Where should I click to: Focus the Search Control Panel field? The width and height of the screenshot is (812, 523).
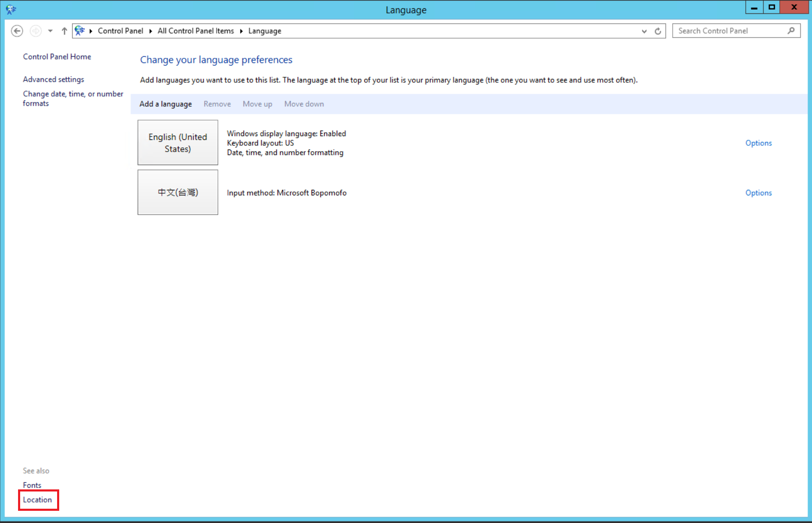731,31
